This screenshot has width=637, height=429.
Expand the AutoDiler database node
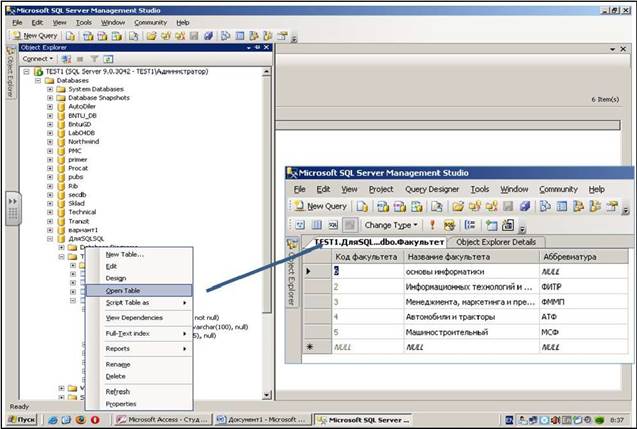(50, 107)
